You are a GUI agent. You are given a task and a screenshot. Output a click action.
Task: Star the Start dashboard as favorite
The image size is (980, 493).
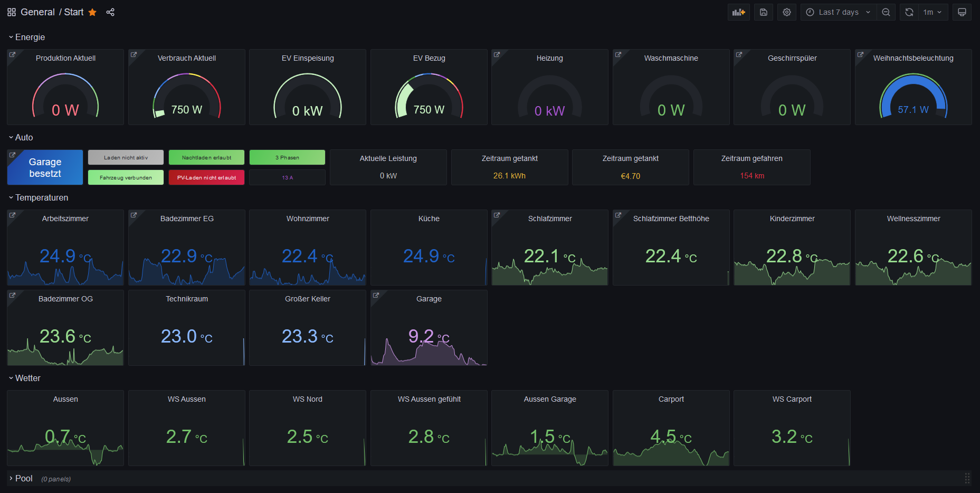(x=92, y=12)
